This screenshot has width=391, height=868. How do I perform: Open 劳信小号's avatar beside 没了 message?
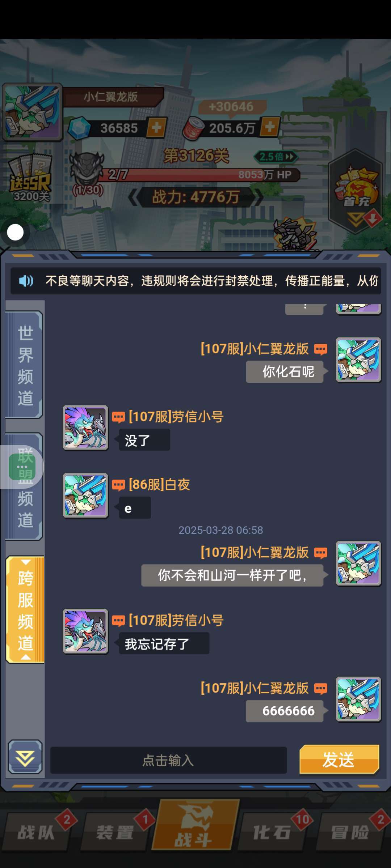coord(85,428)
